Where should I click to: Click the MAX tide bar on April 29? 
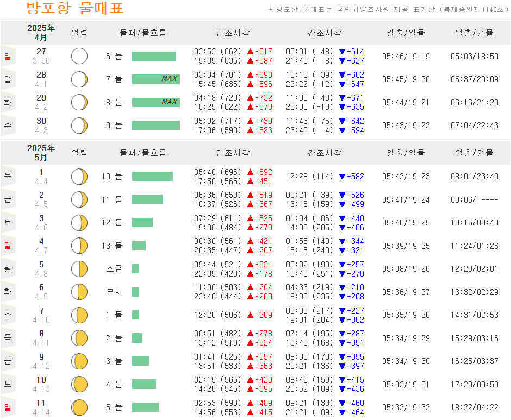(155, 102)
